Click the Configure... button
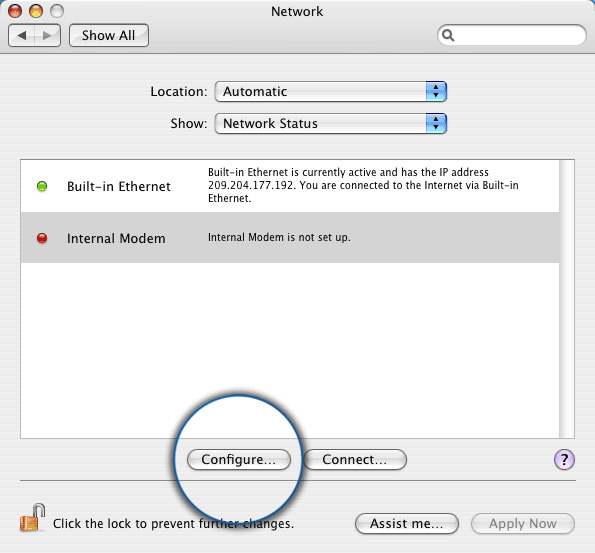The width and height of the screenshot is (595, 553). click(239, 460)
